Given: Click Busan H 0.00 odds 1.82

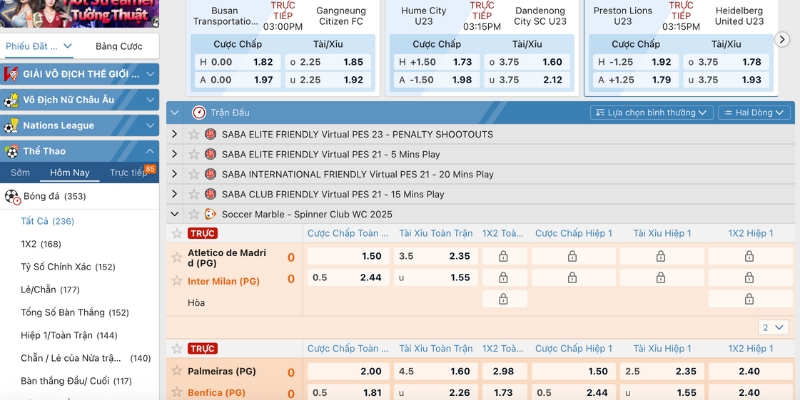Looking at the screenshot, I should tap(237, 62).
